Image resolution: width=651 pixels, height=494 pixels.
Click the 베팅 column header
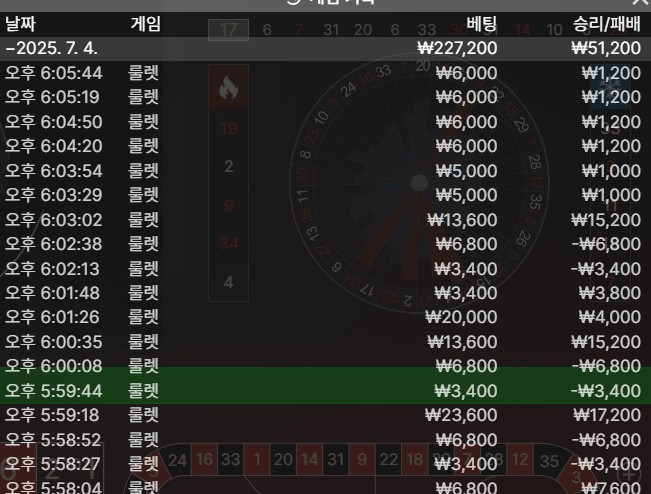(x=482, y=24)
